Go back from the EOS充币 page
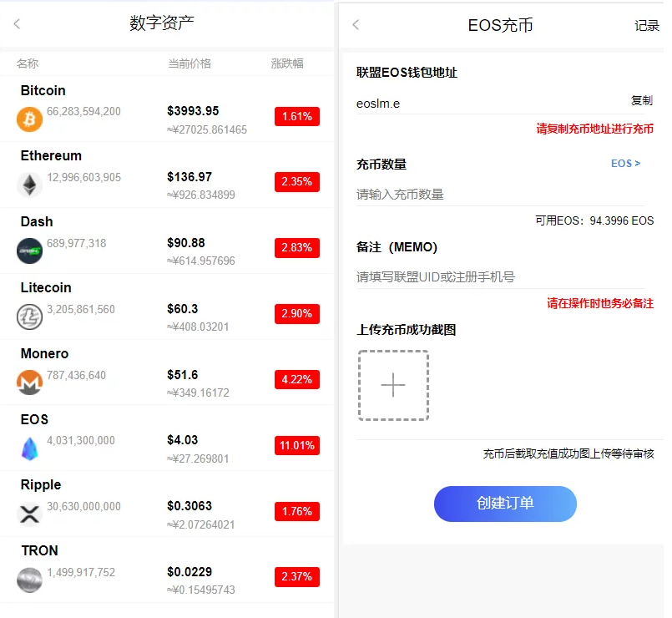672x618 pixels. (x=356, y=25)
